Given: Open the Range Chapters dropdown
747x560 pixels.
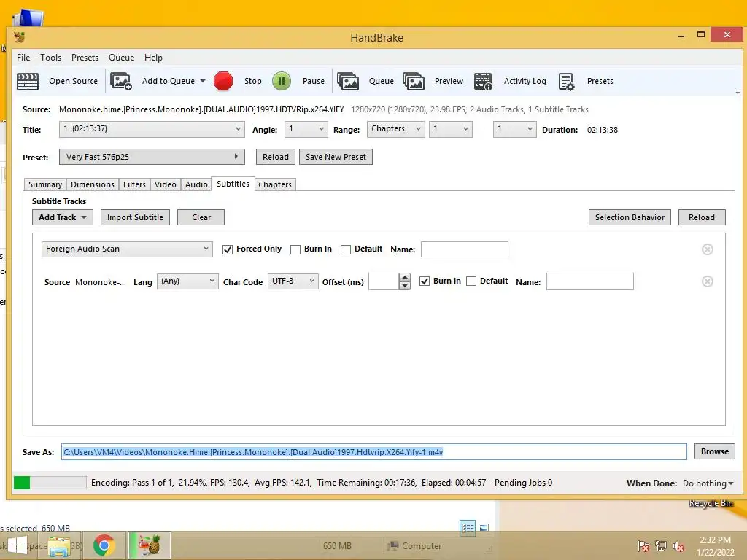Looking at the screenshot, I should 395,129.
